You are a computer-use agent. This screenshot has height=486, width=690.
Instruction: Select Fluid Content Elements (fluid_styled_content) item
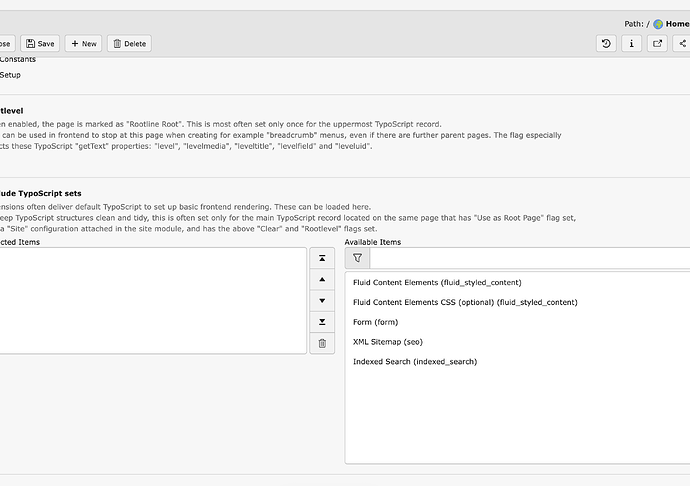[x=437, y=283]
